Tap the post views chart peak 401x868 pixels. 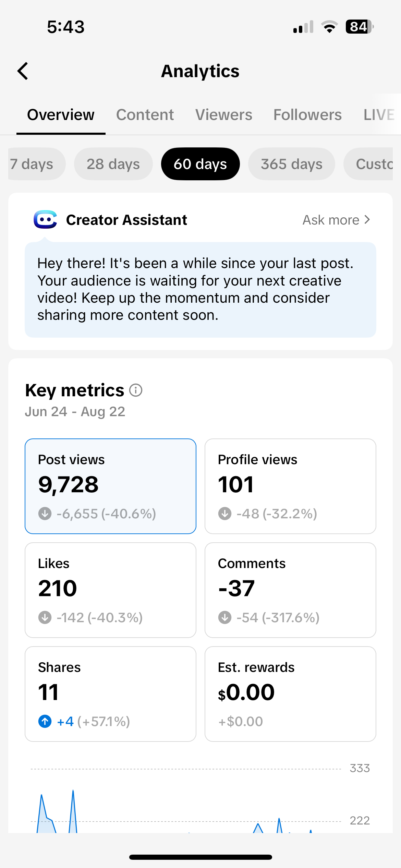pos(73,792)
